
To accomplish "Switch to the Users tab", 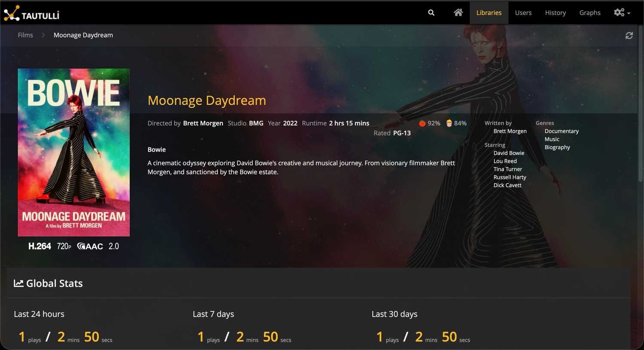I will (x=523, y=13).
